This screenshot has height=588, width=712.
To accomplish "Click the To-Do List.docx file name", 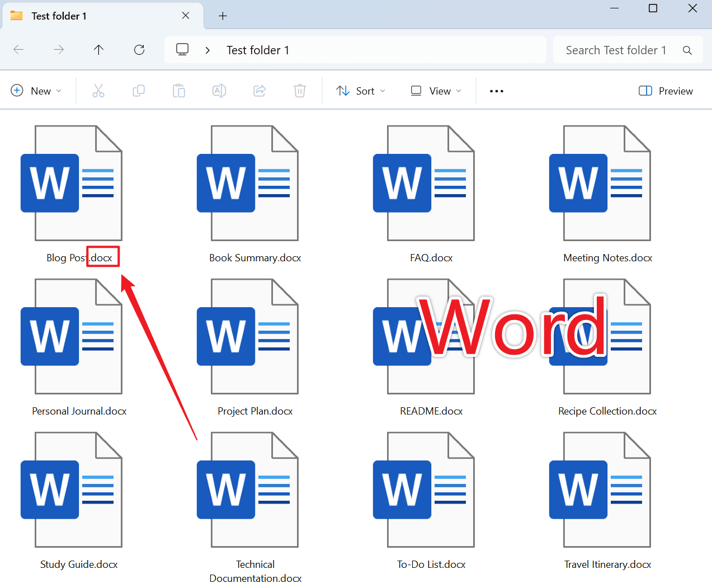I will tap(431, 565).
